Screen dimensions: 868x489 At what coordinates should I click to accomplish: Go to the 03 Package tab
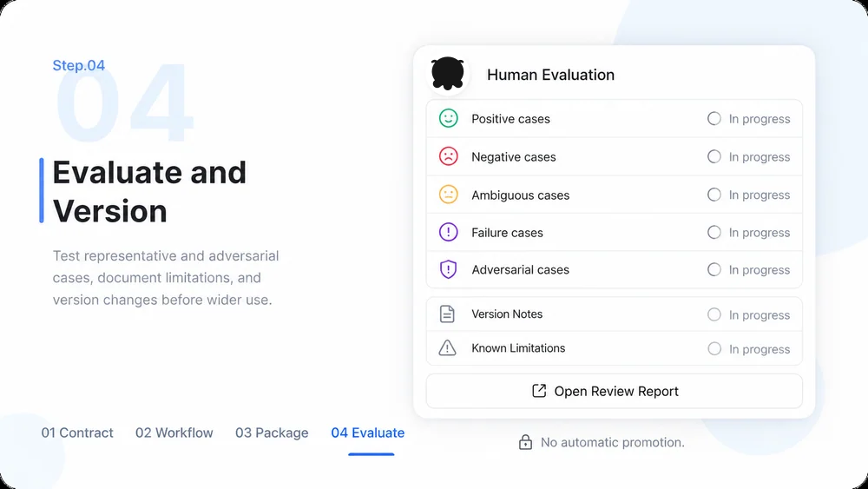click(x=272, y=433)
